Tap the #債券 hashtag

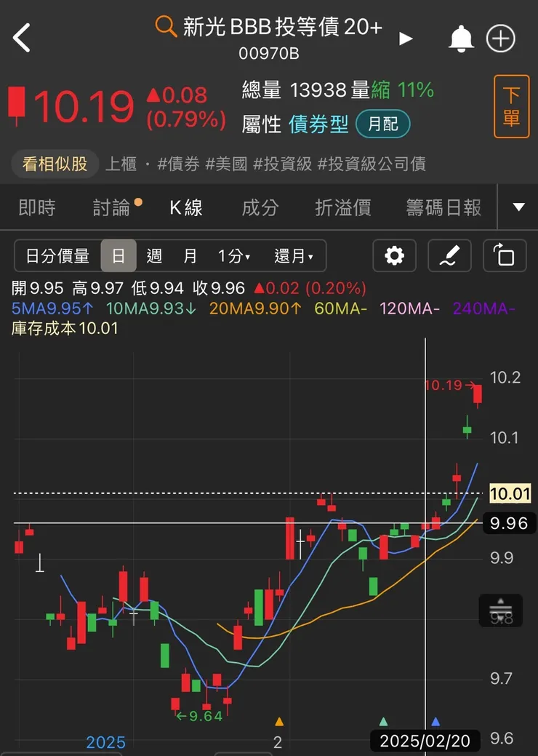click(178, 164)
